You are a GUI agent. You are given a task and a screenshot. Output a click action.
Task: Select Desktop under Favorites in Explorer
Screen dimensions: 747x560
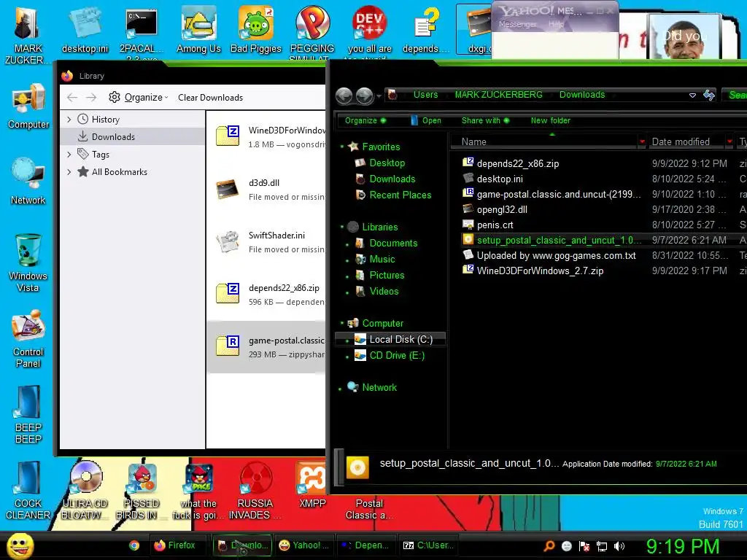point(387,163)
